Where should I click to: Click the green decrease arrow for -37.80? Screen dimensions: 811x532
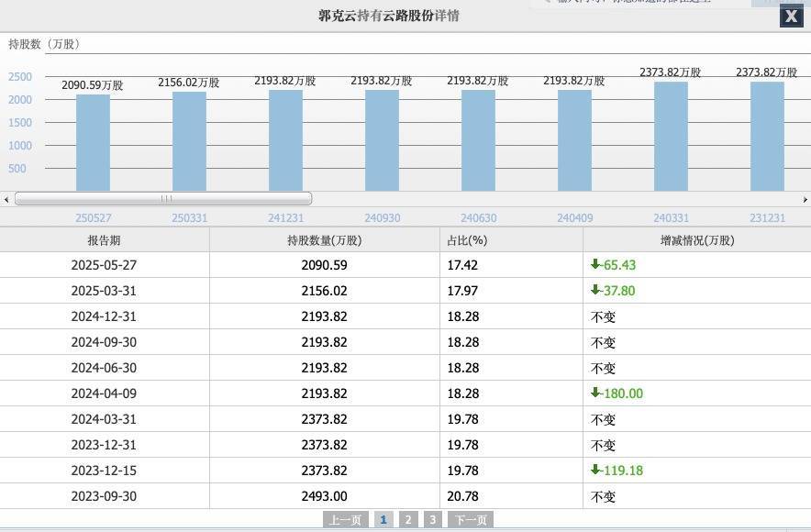point(595,290)
